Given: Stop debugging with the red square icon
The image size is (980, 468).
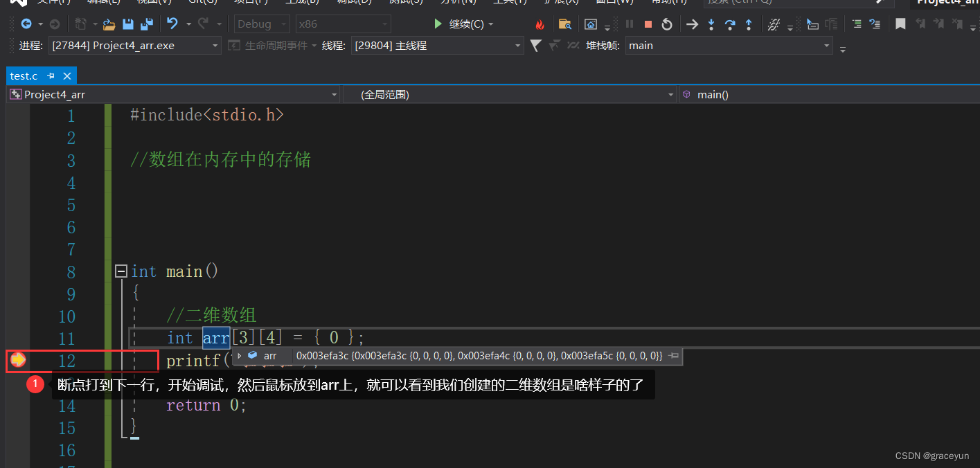Looking at the screenshot, I should (x=648, y=24).
